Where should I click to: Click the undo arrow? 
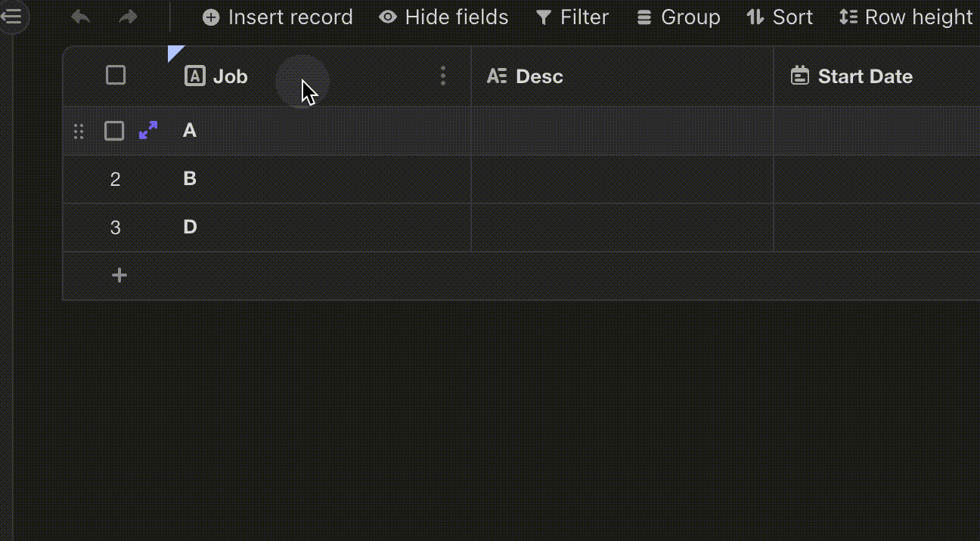click(80, 17)
